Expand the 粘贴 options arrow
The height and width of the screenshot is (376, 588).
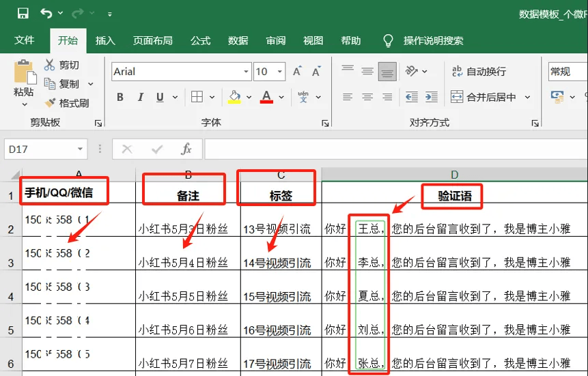[25, 104]
